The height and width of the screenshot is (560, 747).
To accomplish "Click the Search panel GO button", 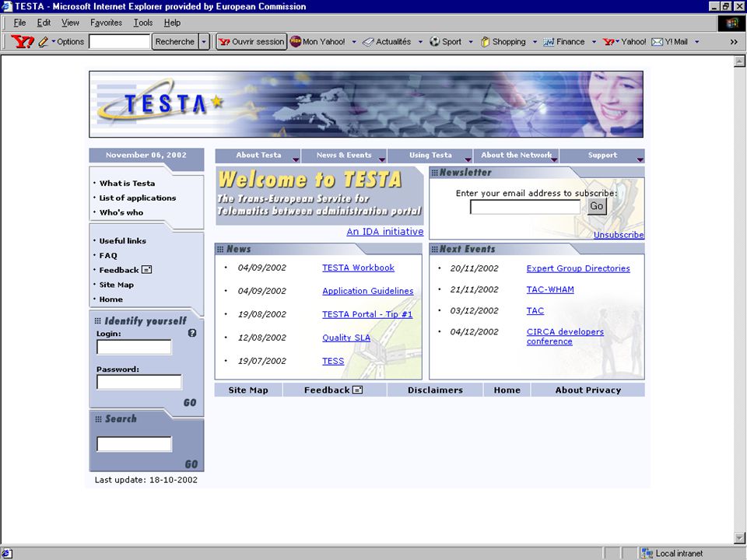I will (191, 464).
